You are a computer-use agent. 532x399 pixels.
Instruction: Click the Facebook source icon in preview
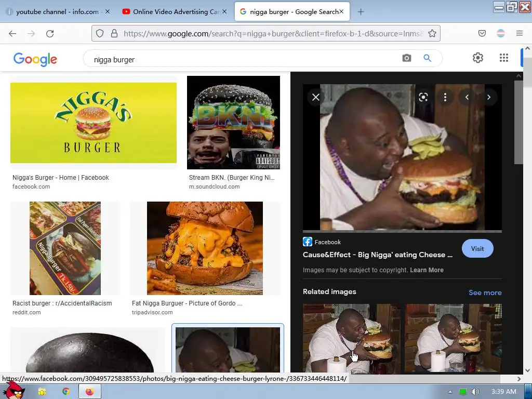[308, 242]
